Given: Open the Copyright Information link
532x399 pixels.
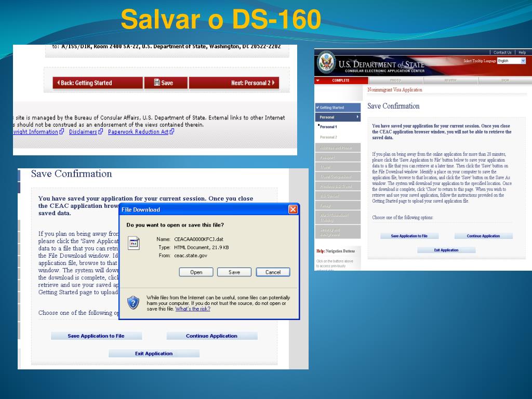Looking at the screenshot, I should pyautogui.click(x=36, y=131).
